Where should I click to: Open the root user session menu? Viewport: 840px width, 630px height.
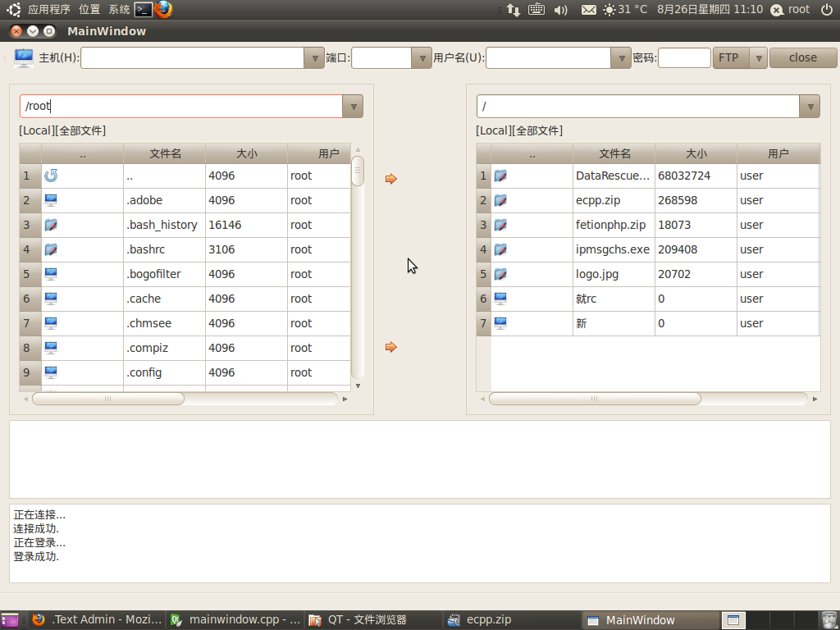point(790,10)
